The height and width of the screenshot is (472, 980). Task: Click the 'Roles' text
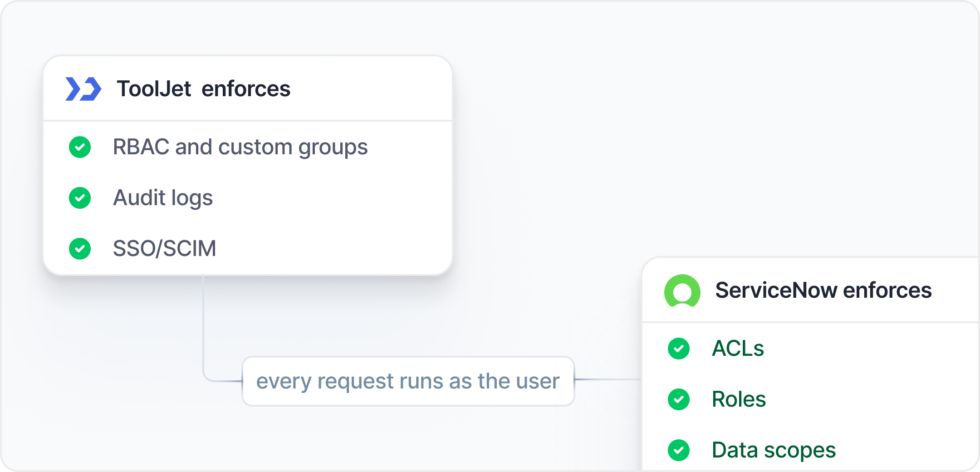pos(739,399)
